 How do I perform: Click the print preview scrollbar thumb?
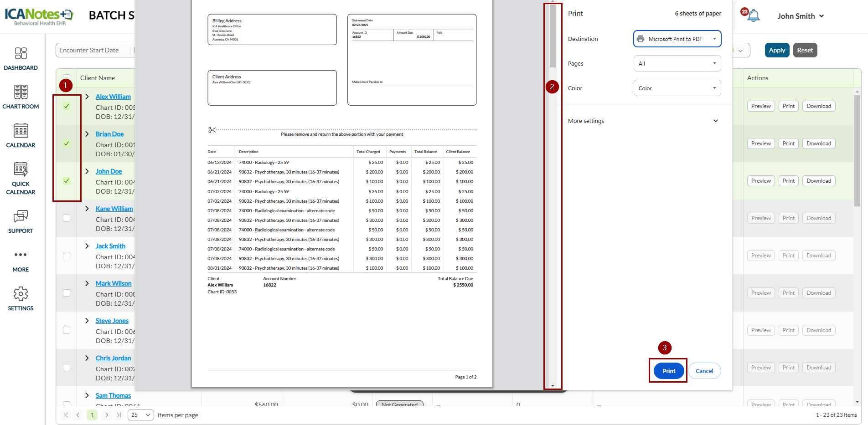pos(553,36)
